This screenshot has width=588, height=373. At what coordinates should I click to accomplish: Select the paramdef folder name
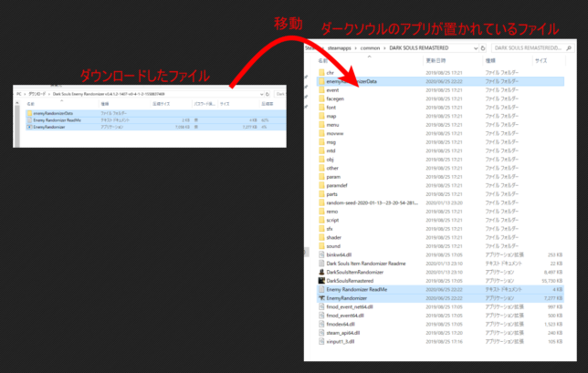click(x=337, y=185)
